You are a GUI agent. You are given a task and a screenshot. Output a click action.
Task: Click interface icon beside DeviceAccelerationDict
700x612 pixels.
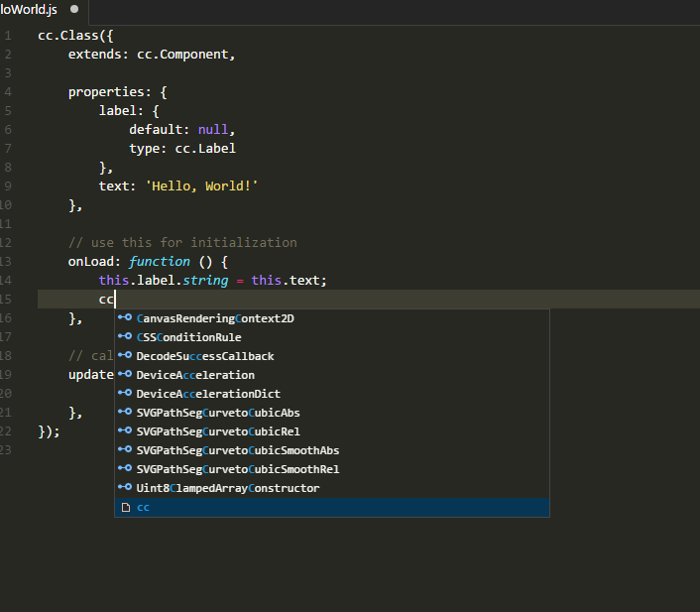[x=125, y=393]
